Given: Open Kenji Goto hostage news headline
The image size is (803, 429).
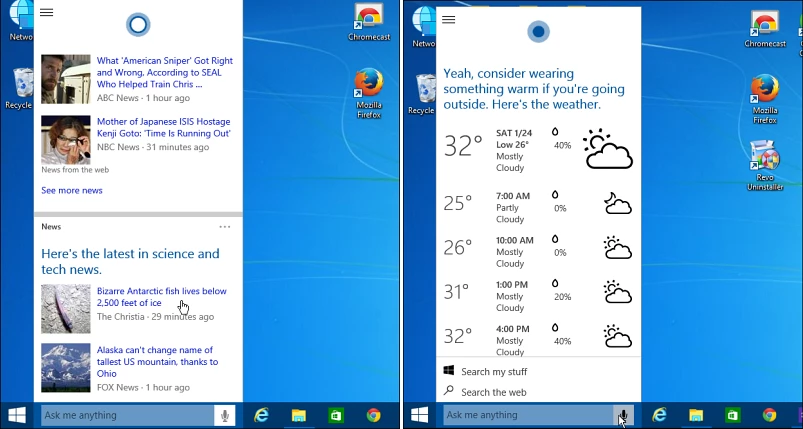Looking at the screenshot, I should pos(163,127).
